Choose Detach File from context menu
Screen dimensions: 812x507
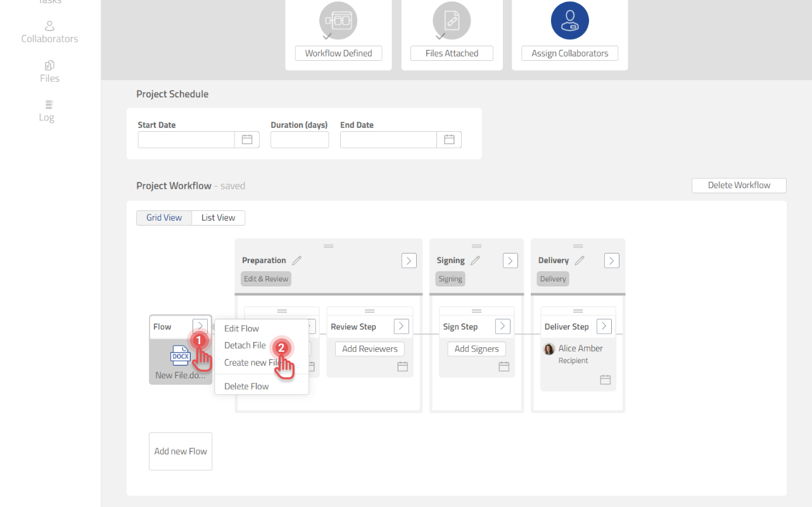tap(245, 345)
